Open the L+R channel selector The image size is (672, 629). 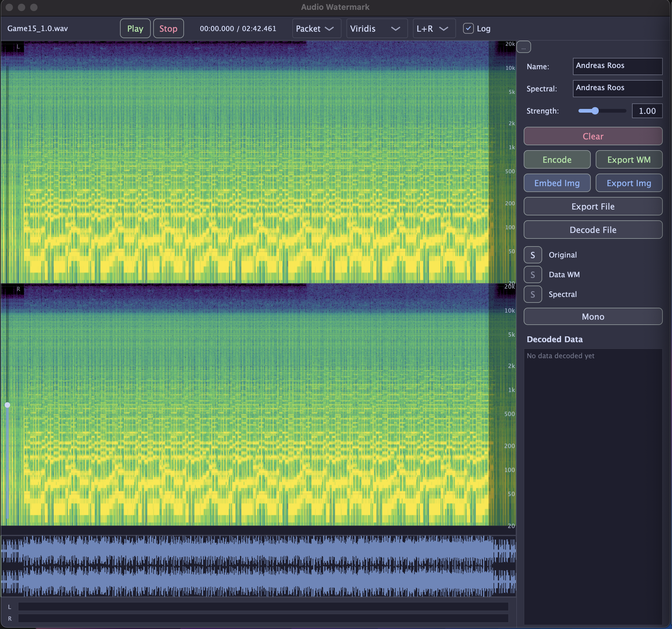tap(434, 28)
